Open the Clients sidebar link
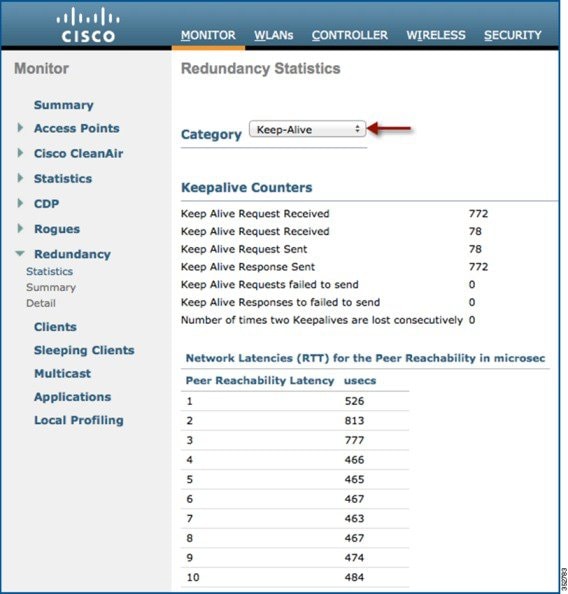Image resolution: width=568 pixels, height=594 pixels. (x=55, y=327)
